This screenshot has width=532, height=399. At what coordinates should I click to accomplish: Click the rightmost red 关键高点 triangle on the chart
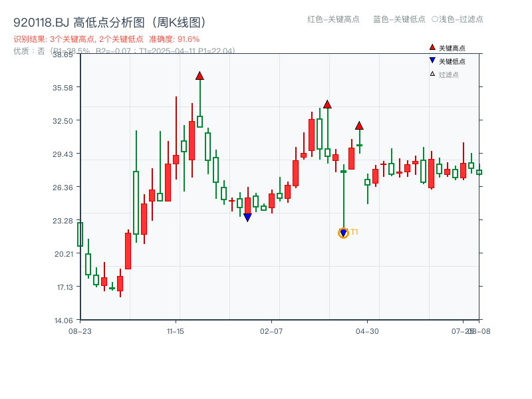point(359,126)
